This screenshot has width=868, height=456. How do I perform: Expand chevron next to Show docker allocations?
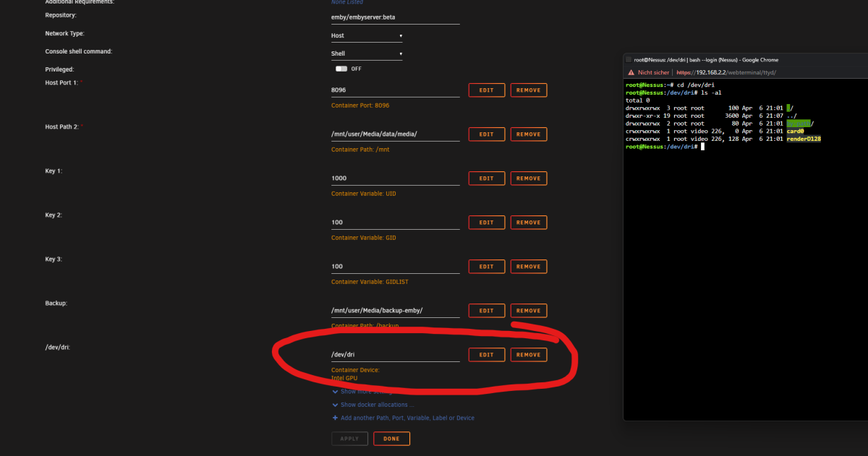335,405
